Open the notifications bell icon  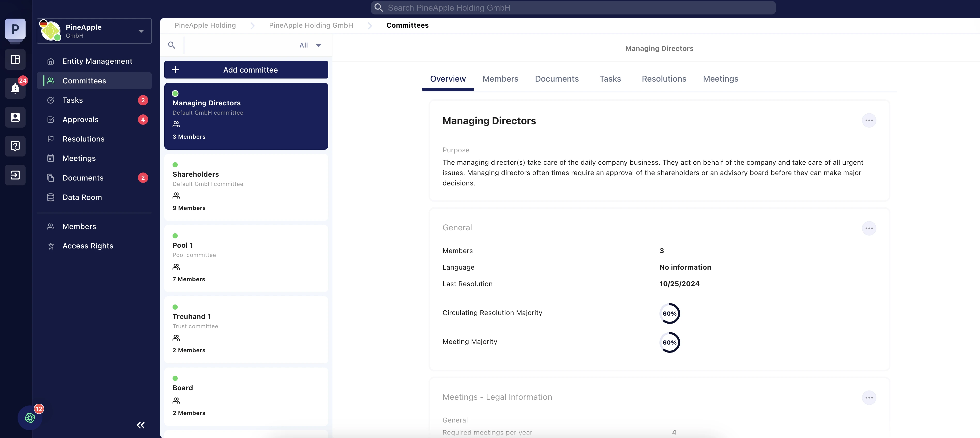(15, 88)
